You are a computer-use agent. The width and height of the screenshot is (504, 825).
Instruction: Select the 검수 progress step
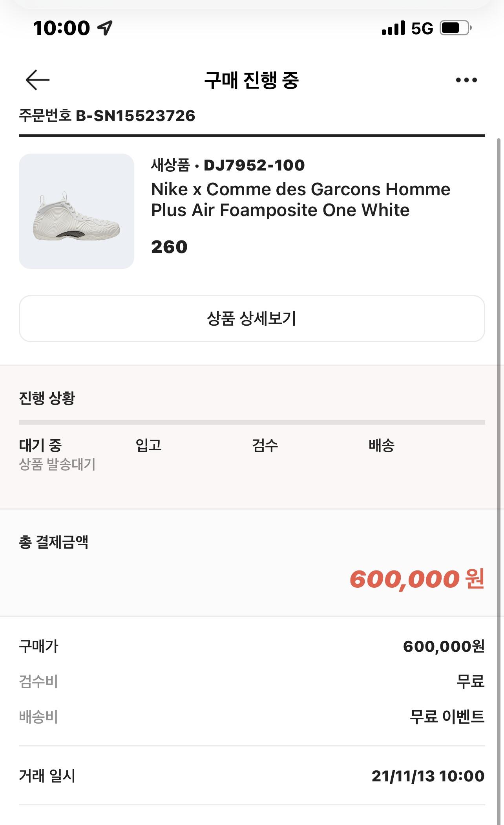click(265, 445)
